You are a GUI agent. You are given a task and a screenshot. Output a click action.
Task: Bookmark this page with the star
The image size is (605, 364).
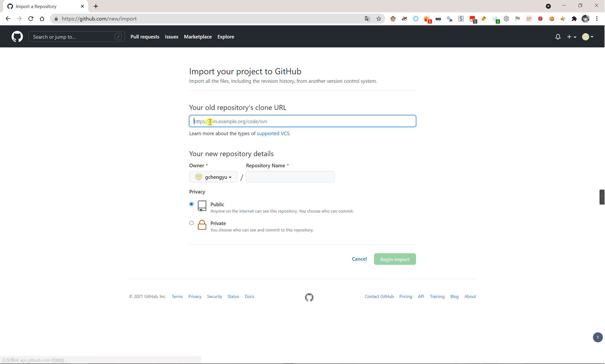point(378,19)
